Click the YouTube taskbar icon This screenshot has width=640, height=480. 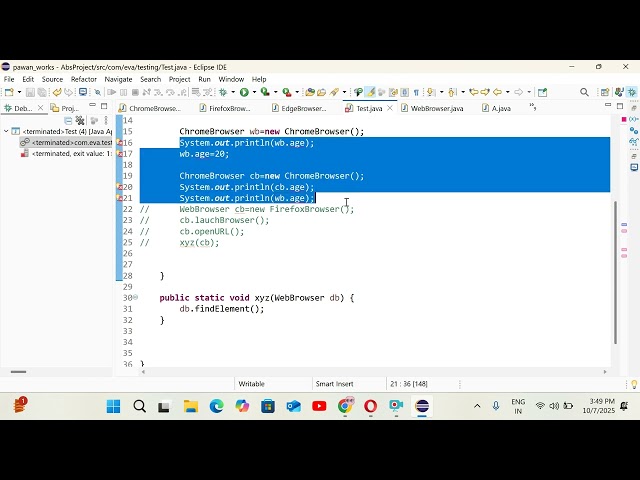(x=319, y=406)
